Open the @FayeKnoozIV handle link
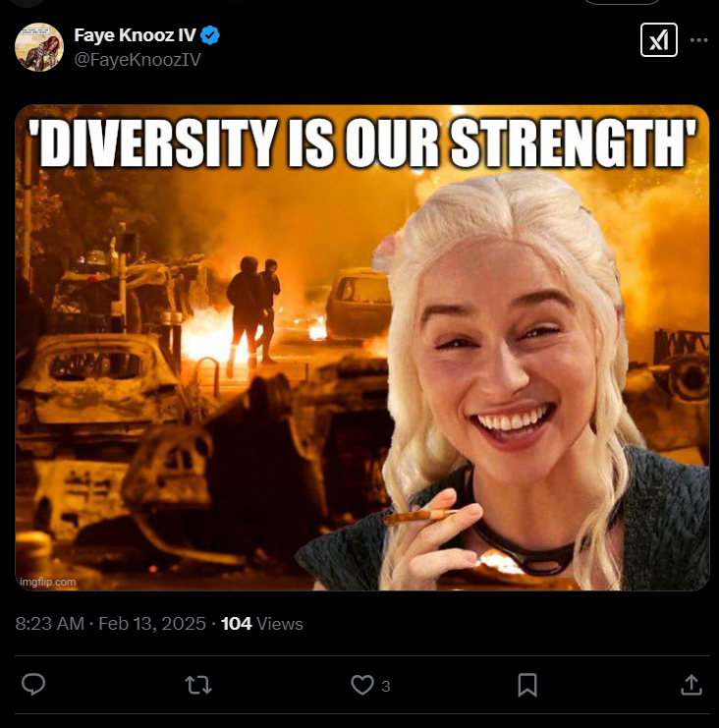Viewport: 719px width, 728px height. point(138,59)
